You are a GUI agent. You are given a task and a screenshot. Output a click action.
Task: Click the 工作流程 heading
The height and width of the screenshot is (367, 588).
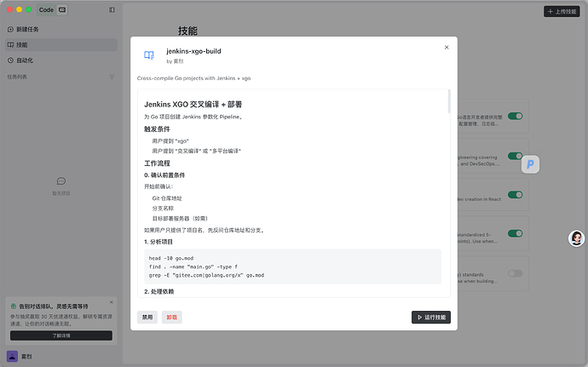point(157,163)
